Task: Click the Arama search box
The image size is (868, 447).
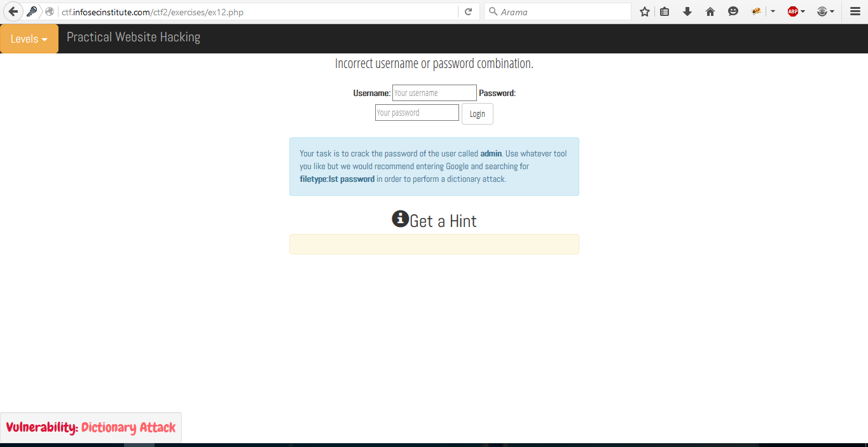Action: (563, 11)
